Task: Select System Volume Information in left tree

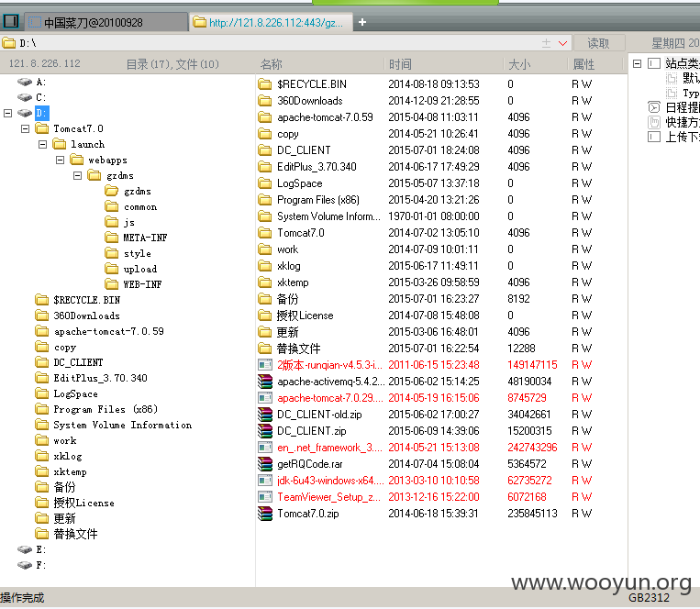Action: pyautogui.click(x=123, y=425)
